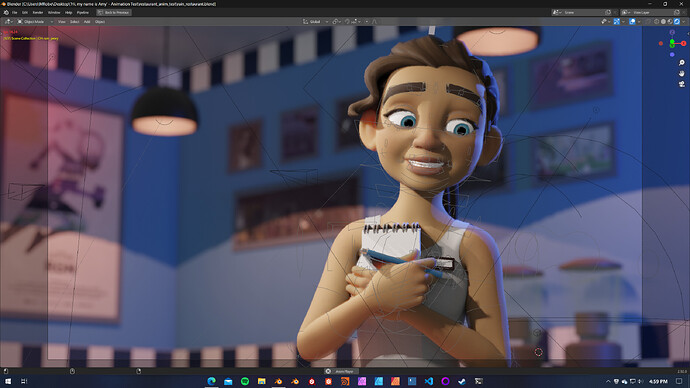Open purple ring app on taskbar
The image size is (690, 388).
pyautogui.click(x=445, y=381)
